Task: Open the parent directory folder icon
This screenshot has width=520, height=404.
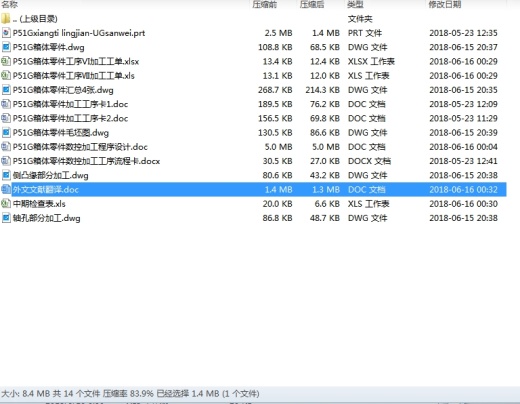Action: point(6,19)
